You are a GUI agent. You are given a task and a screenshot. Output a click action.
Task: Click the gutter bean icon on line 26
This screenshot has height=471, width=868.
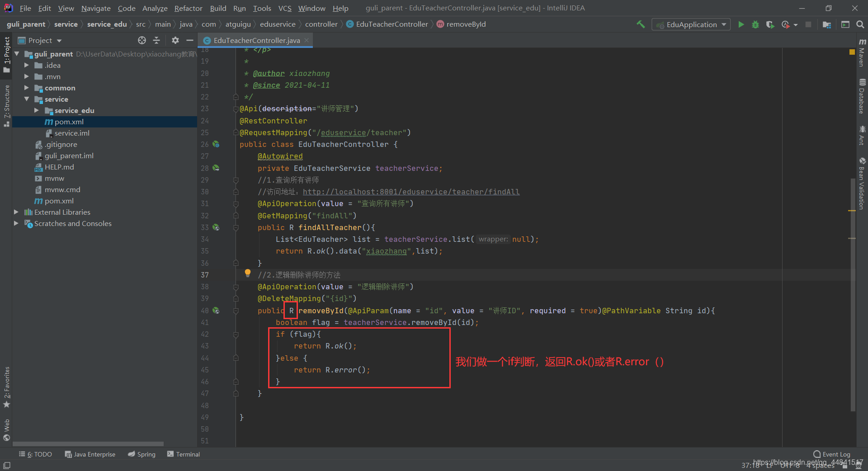(216, 144)
